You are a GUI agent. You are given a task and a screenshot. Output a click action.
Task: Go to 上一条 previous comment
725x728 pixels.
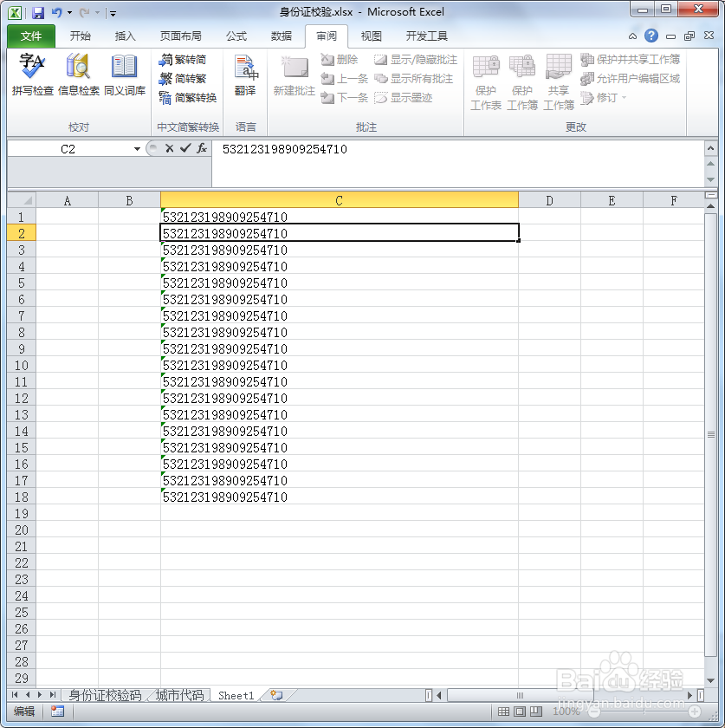pyautogui.click(x=345, y=79)
